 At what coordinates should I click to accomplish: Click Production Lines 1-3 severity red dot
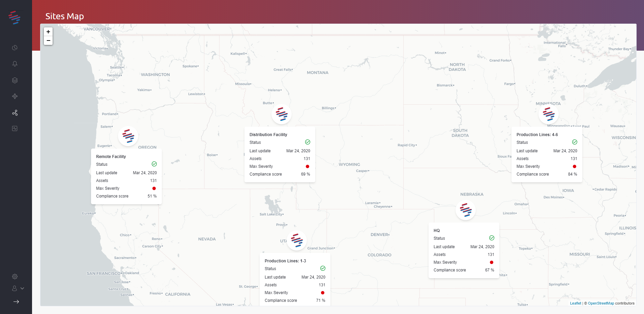tap(323, 293)
